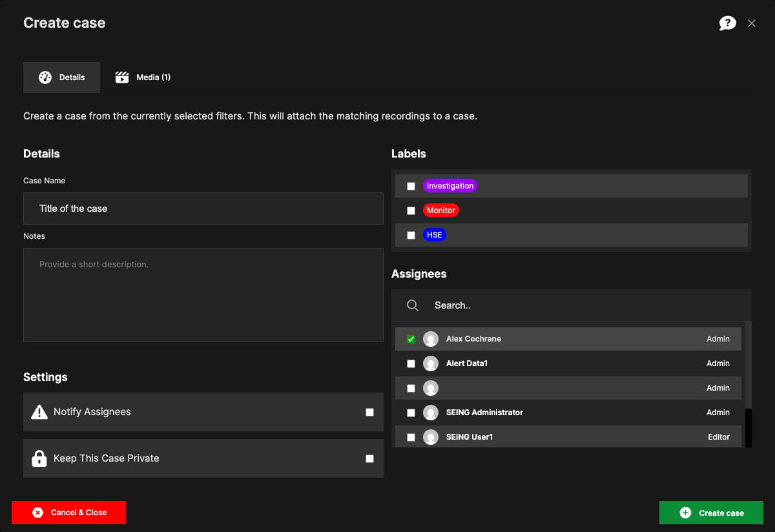Click the Case Name input field
Image resolution: width=775 pixels, height=532 pixels.
pyautogui.click(x=203, y=209)
